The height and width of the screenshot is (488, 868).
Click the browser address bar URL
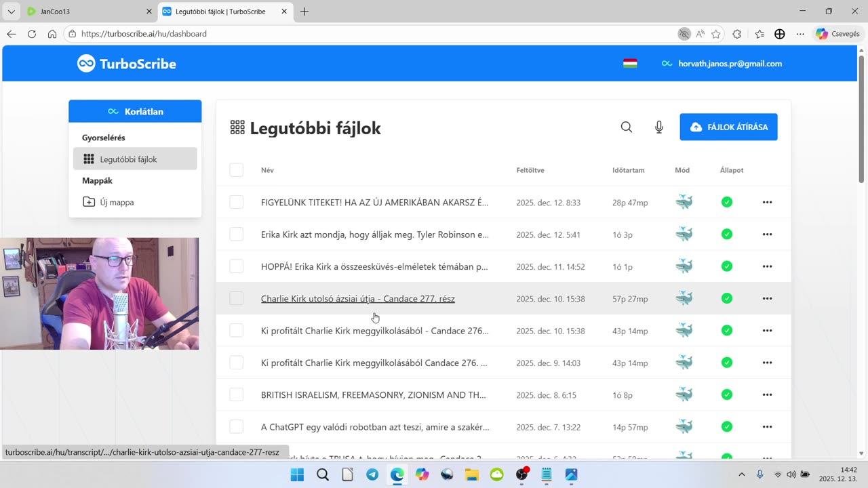144,34
